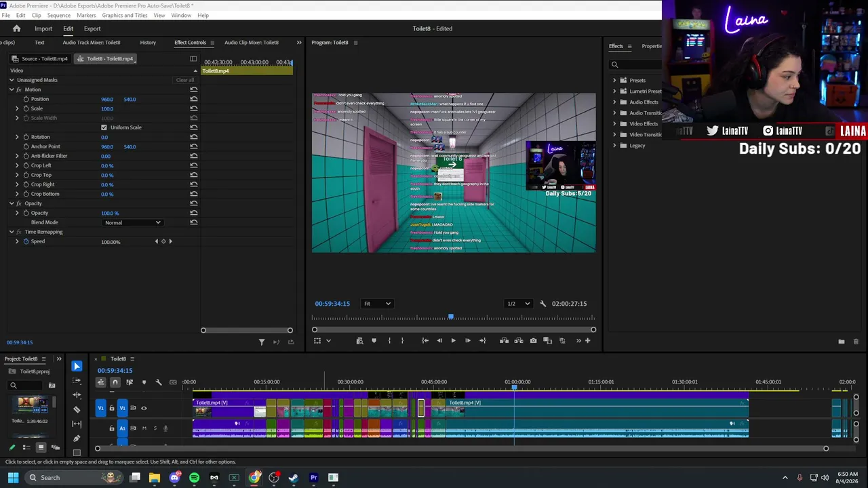Collapse the Time Remapping section

click(12, 232)
